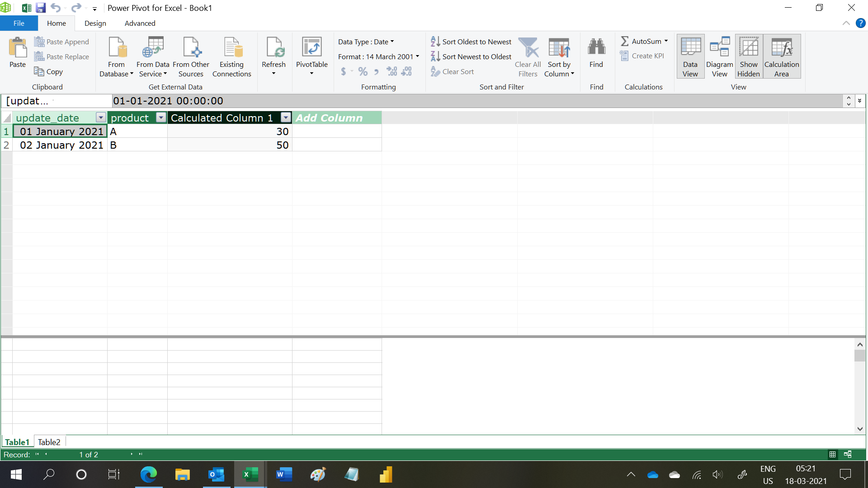Expand the AutoSum dropdown

click(666, 41)
